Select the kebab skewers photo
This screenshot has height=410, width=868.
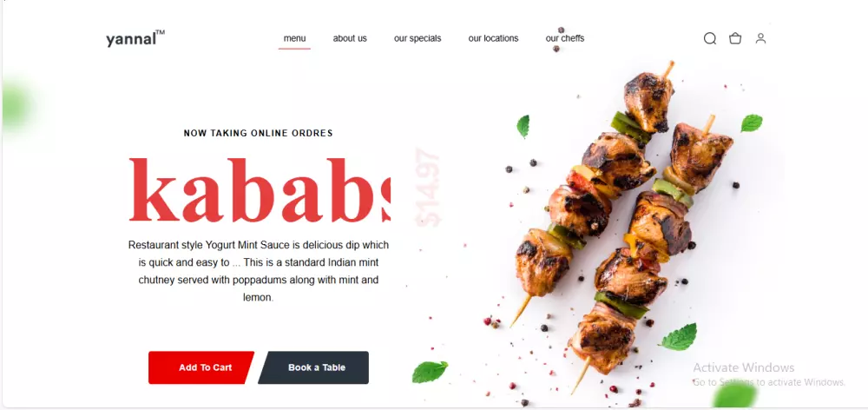click(622, 228)
